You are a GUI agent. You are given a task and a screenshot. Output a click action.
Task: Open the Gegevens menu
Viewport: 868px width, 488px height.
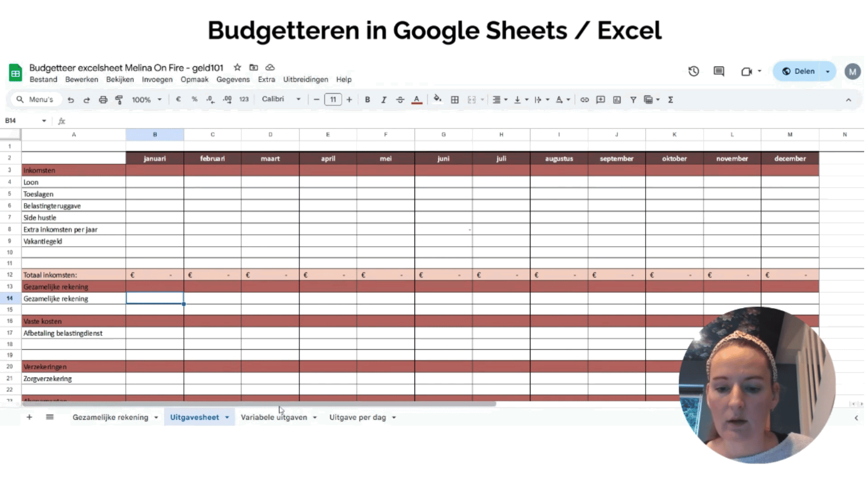point(233,79)
